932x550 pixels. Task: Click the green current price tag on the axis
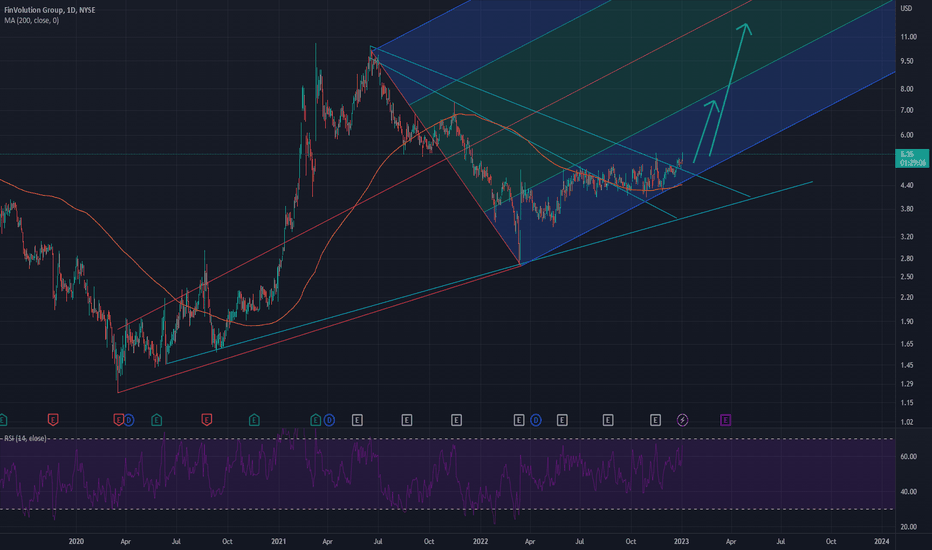(912, 158)
